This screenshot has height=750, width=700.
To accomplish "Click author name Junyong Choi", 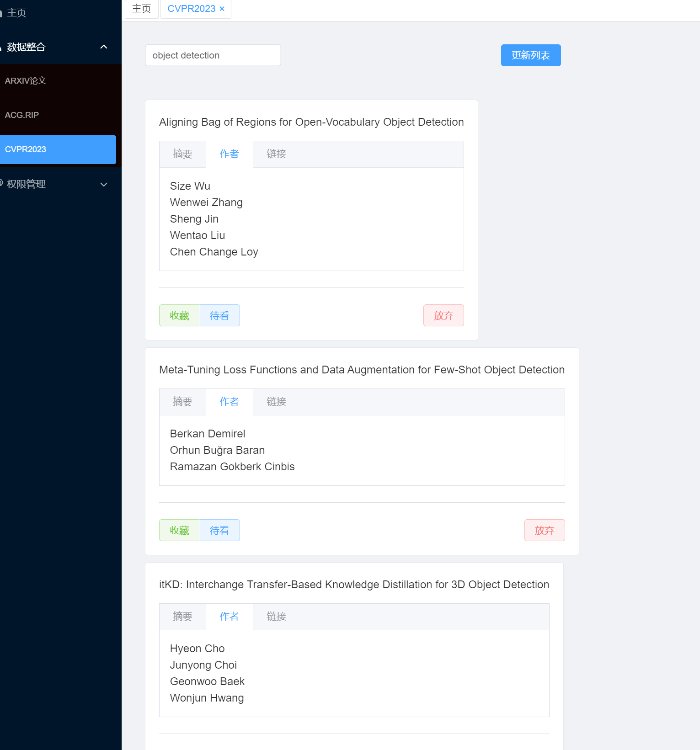I will click(203, 665).
